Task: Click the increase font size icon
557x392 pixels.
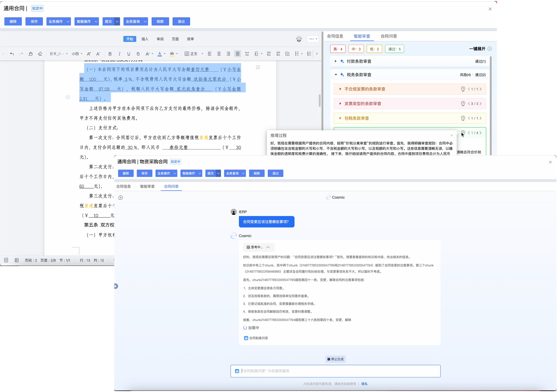Action: pyautogui.click(x=89, y=54)
